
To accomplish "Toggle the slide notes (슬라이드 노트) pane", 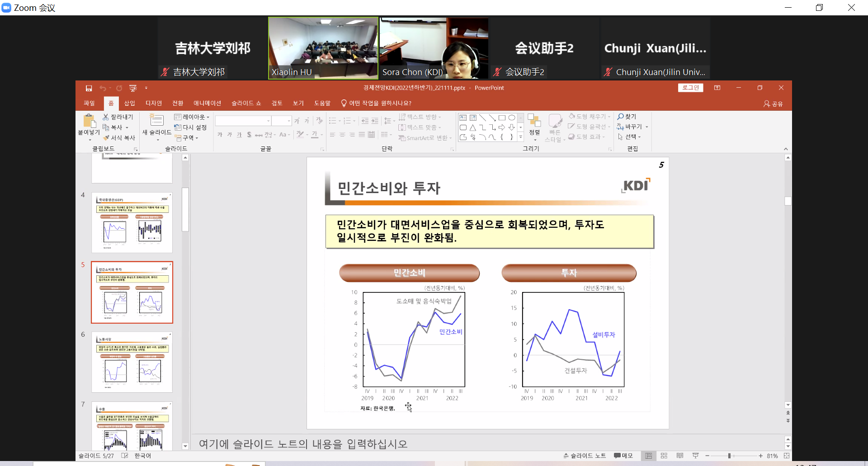I will pos(584,456).
